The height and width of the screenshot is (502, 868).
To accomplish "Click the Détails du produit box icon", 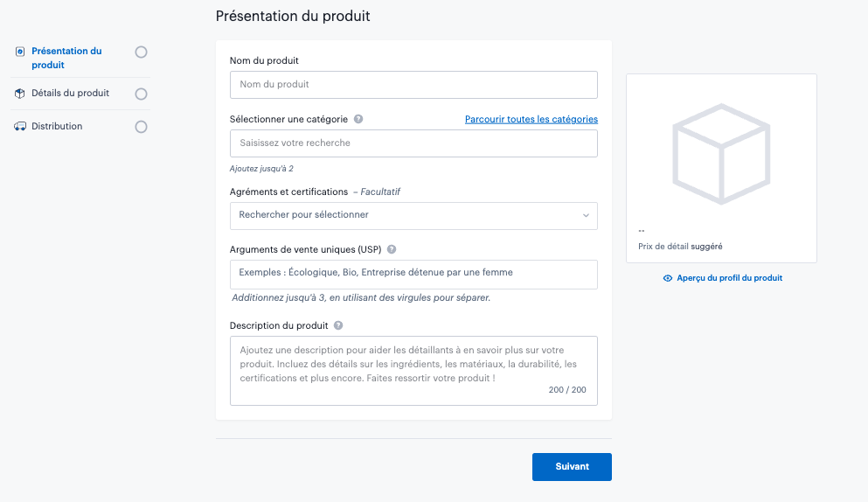I will (20, 94).
